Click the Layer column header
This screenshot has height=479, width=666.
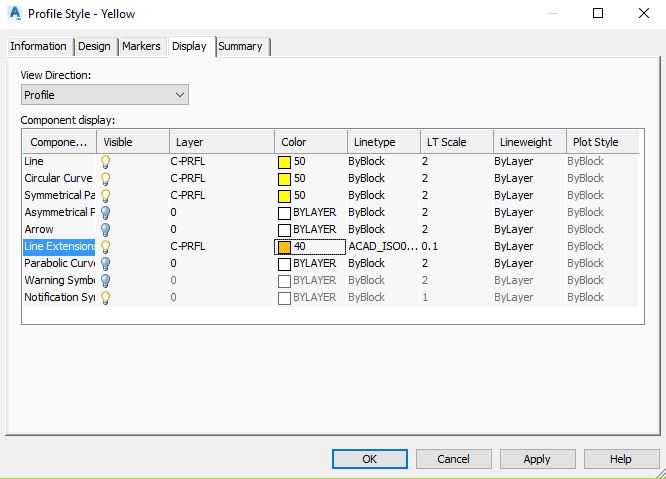pyautogui.click(x=222, y=142)
